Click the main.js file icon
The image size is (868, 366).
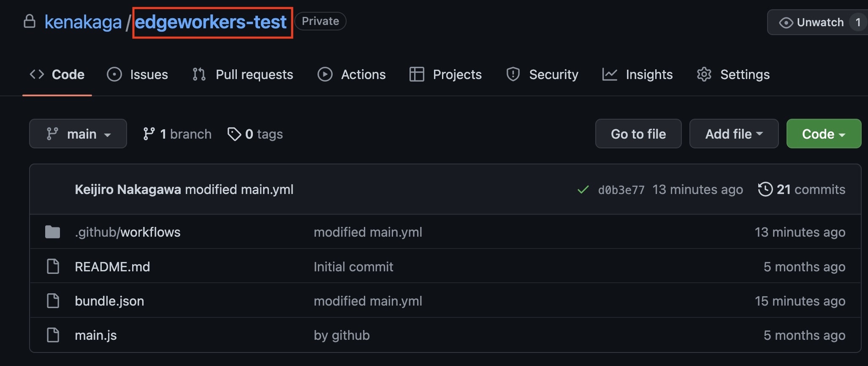click(53, 335)
